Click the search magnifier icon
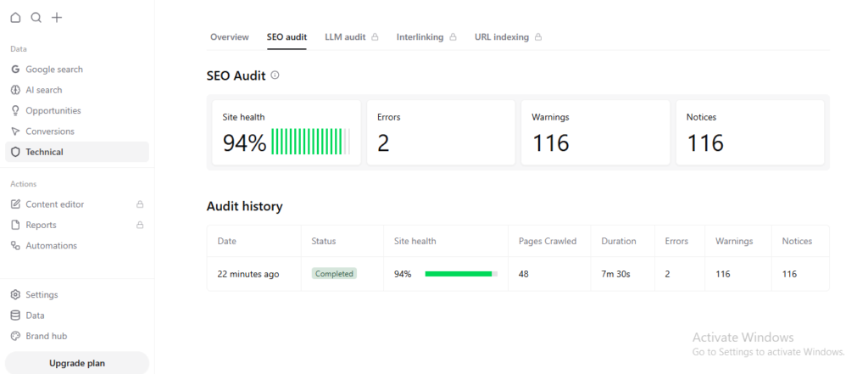This screenshot has width=868, height=374. tap(36, 17)
